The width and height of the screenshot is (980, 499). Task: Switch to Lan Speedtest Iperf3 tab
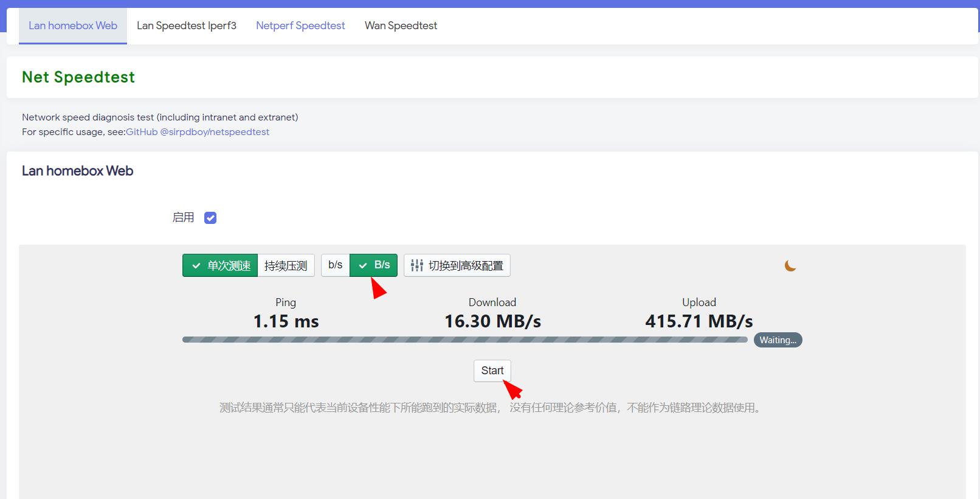187,26
